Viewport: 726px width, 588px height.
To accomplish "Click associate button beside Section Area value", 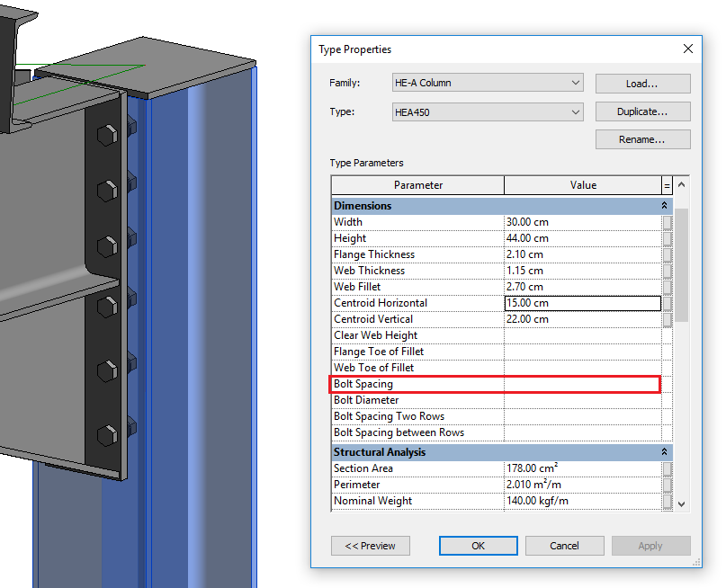I will pyautogui.click(x=667, y=468).
